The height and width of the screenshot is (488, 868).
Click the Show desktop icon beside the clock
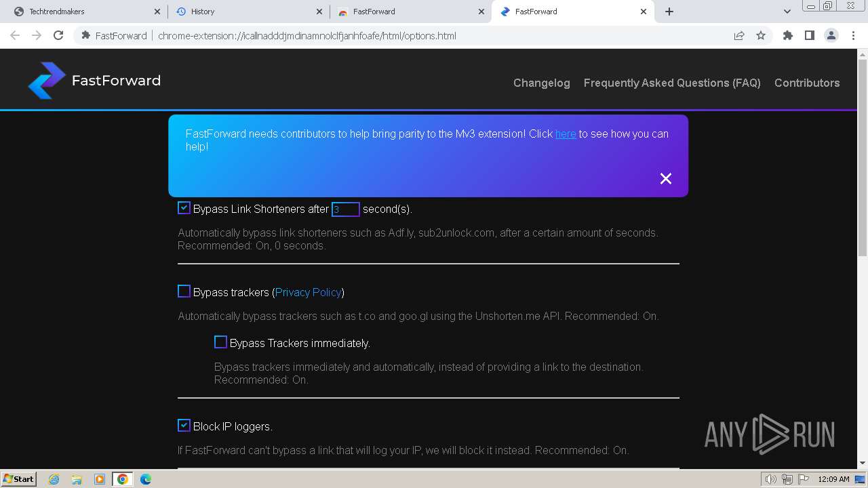pyautogui.click(x=860, y=479)
